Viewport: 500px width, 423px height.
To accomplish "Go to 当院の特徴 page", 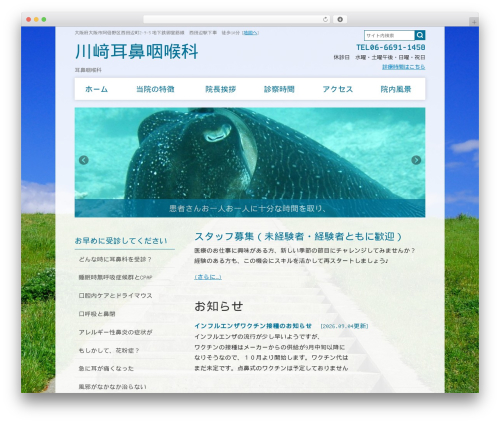I will 155,89.
